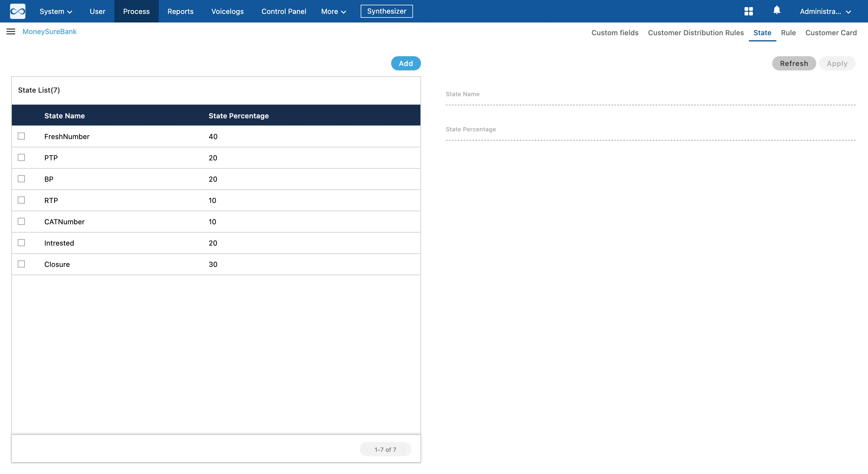The image size is (868, 474).
Task: Check the Closure row checkbox
Action: click(21, 264)
